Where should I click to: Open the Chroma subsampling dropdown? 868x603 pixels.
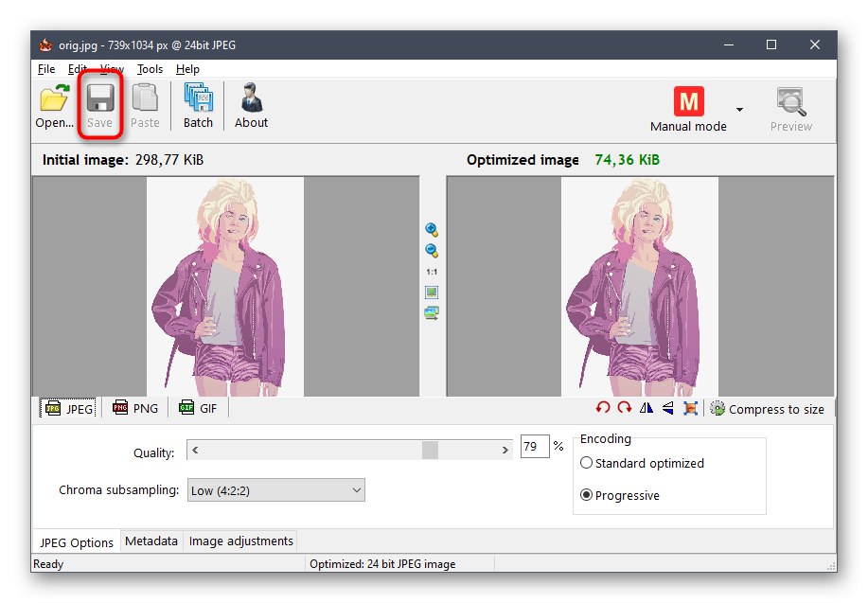(x=276, y=490)
